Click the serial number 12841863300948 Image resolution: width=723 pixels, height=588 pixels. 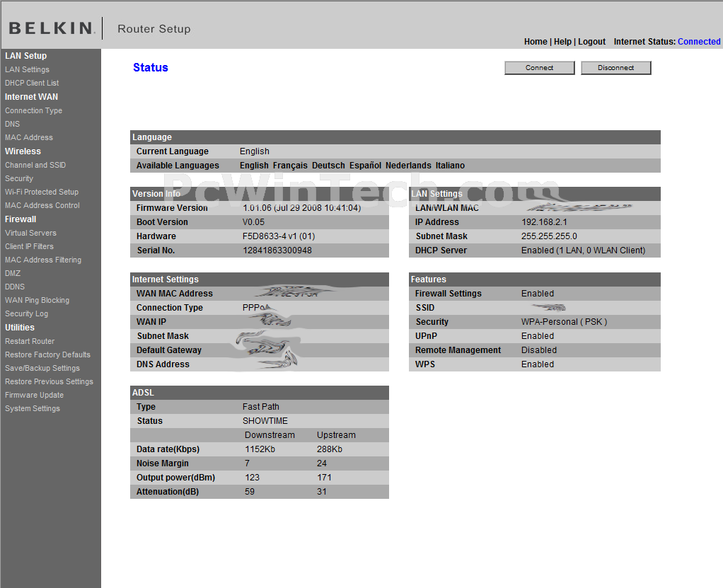277,250
